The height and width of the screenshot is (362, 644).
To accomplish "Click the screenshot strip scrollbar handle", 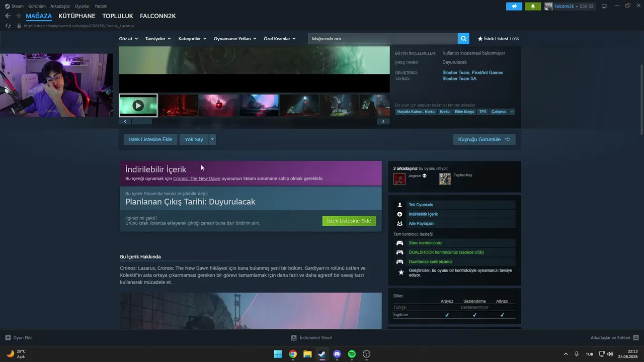I will point(142,121).
